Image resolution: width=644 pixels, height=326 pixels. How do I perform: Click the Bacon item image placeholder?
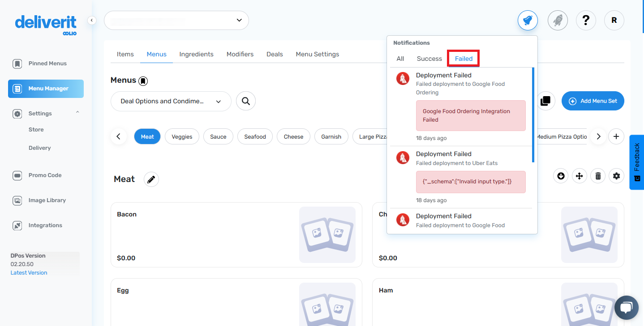(327, 235)
